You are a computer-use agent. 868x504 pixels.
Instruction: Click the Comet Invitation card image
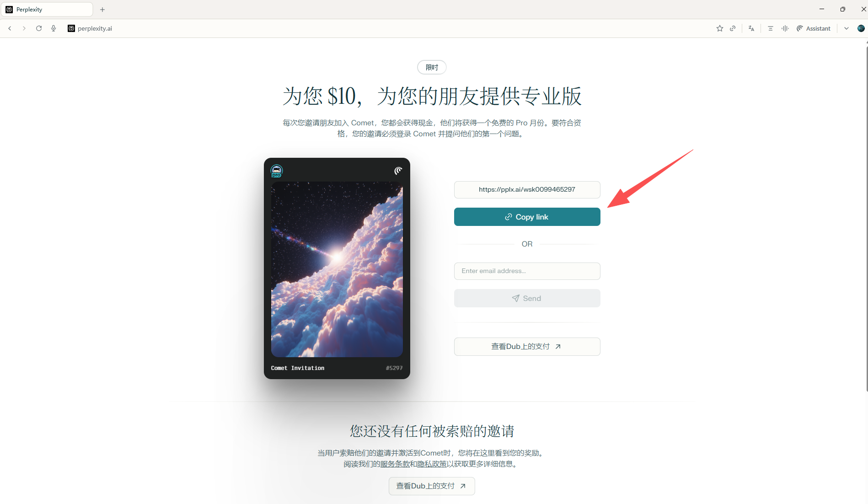pos(337,269)
